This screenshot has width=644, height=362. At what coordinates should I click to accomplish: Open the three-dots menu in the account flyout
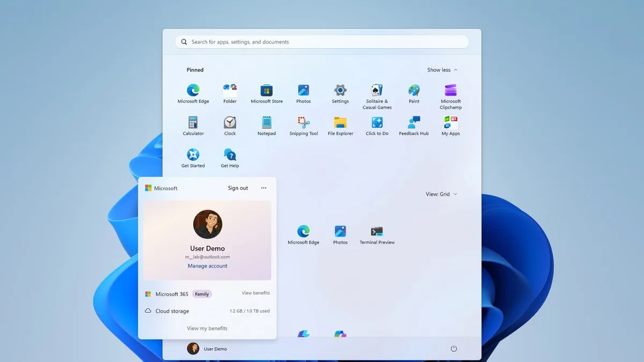(x=264, y=188)
